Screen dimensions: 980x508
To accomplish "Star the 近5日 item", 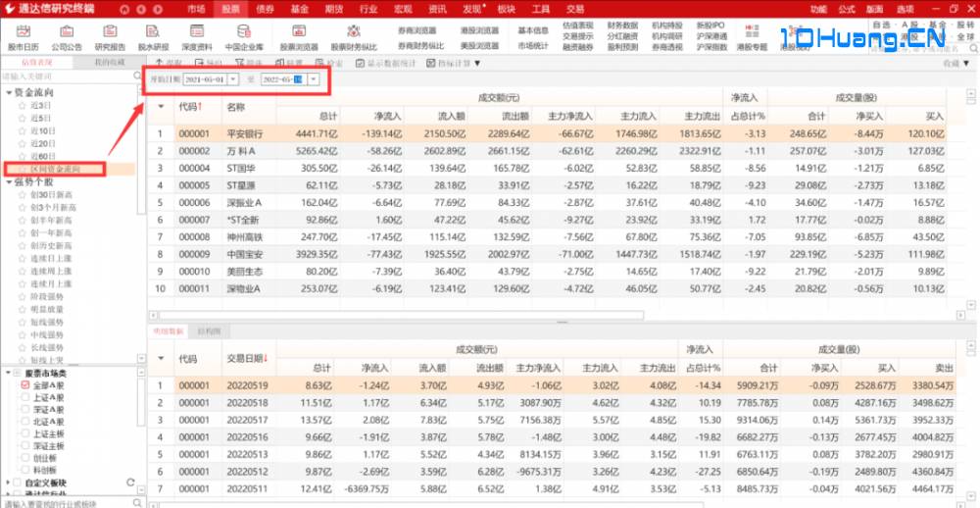I will point(22,119).
